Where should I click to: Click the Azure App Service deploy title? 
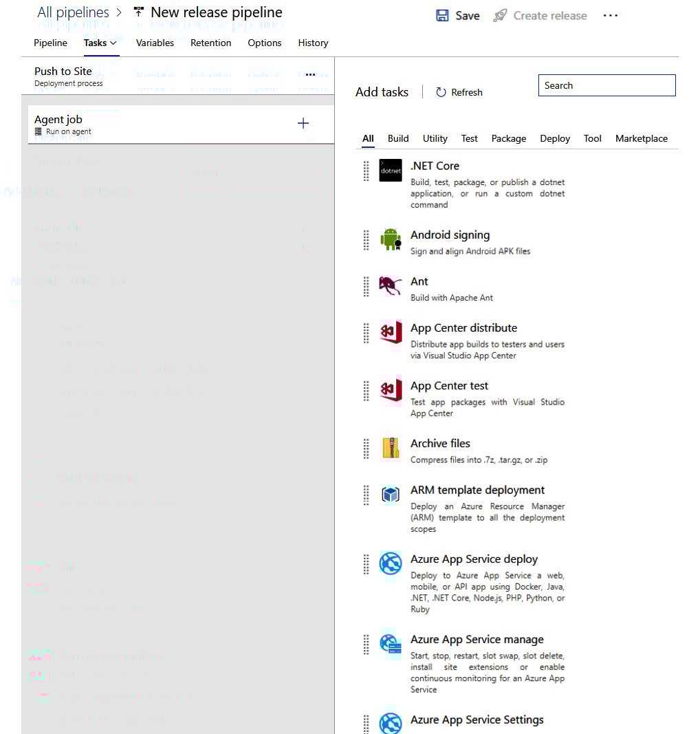pos(474,559)
